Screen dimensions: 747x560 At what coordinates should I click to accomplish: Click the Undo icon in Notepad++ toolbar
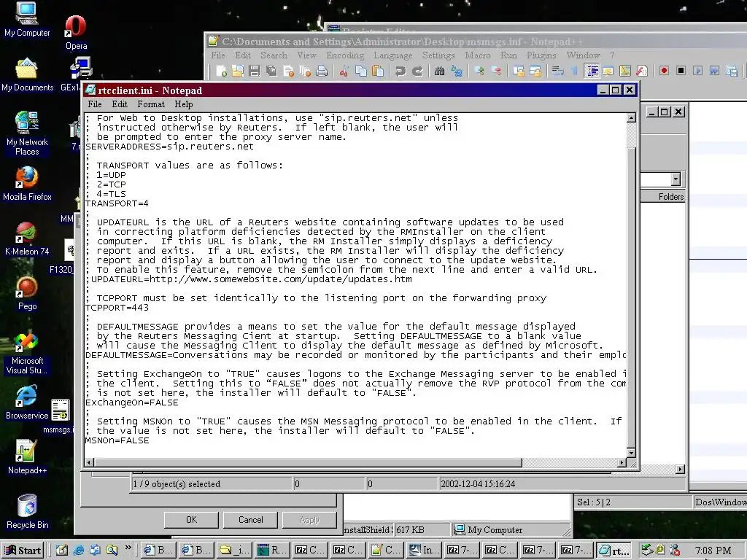(x=400, y=71)
